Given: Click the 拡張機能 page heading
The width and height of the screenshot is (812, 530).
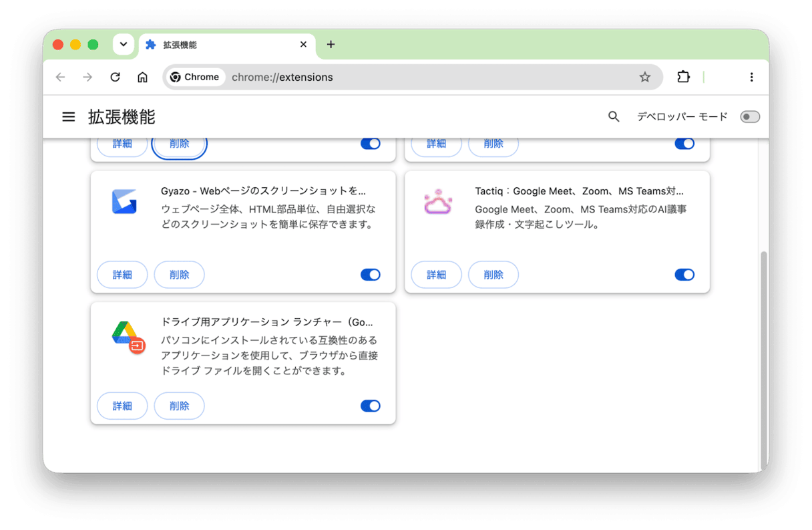Looking at the screenshot, I should pyautogui.click(x=122, y=117).
